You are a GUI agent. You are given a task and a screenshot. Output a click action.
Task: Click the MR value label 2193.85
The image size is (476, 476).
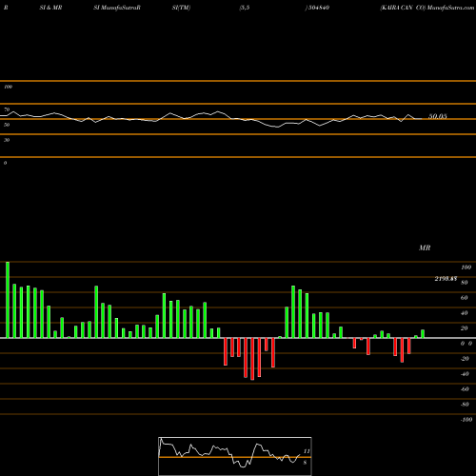coord(446,279)
